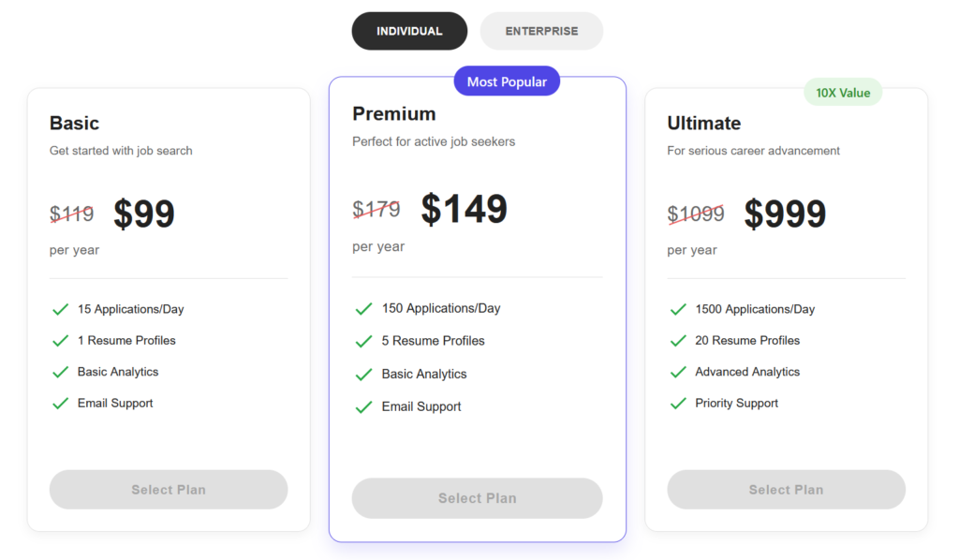The height and width of the screenshot is (560, 959).
Task: Click the checkmark beside Advanced Analytics
Action: coord(679,371)
